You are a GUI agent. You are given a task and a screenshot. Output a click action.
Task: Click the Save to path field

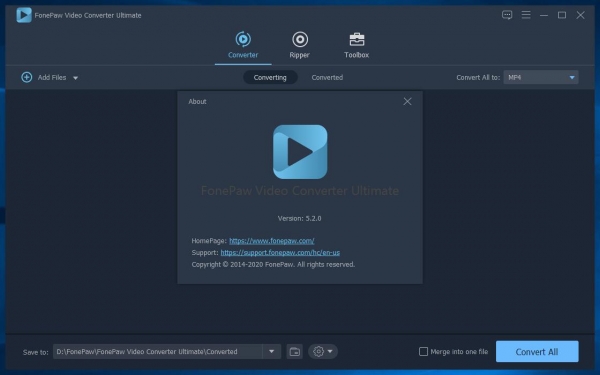158,351
